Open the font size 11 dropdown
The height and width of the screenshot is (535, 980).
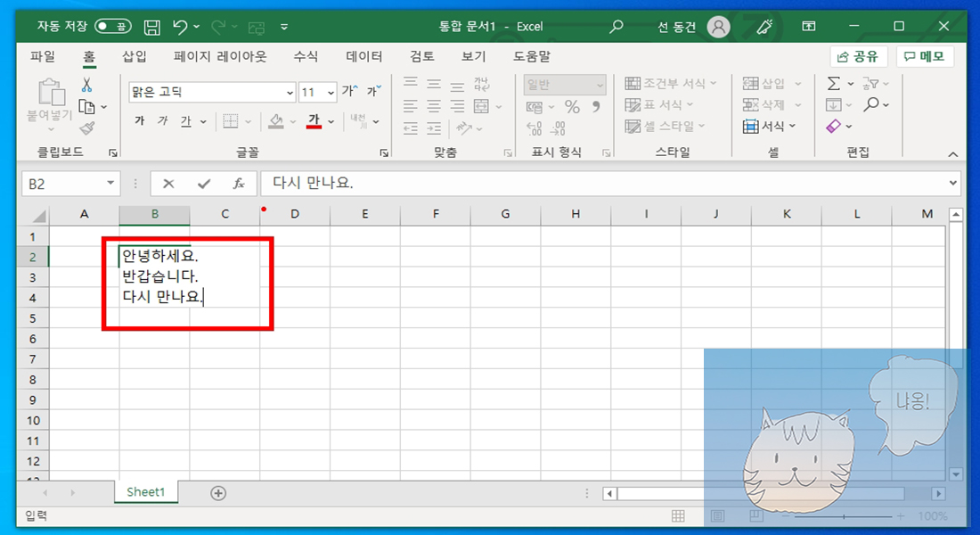pos(331,93)
